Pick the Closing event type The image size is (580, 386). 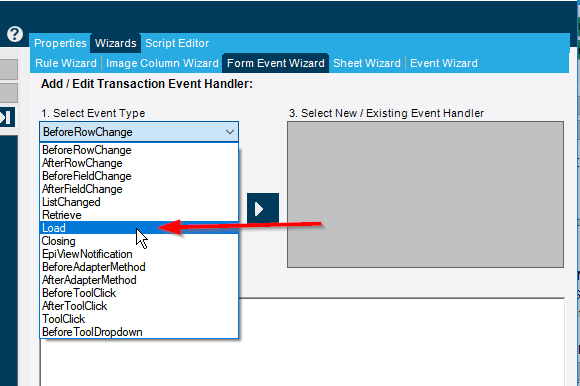tap(139, 241)
